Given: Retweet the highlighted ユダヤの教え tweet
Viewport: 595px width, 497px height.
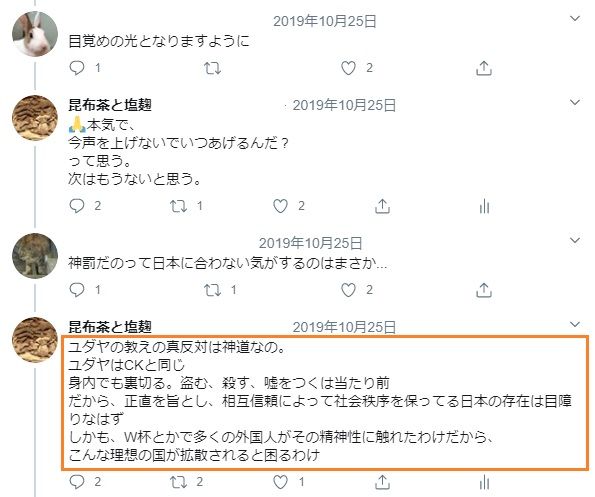Looking at the screenshot, I should 178,483.
